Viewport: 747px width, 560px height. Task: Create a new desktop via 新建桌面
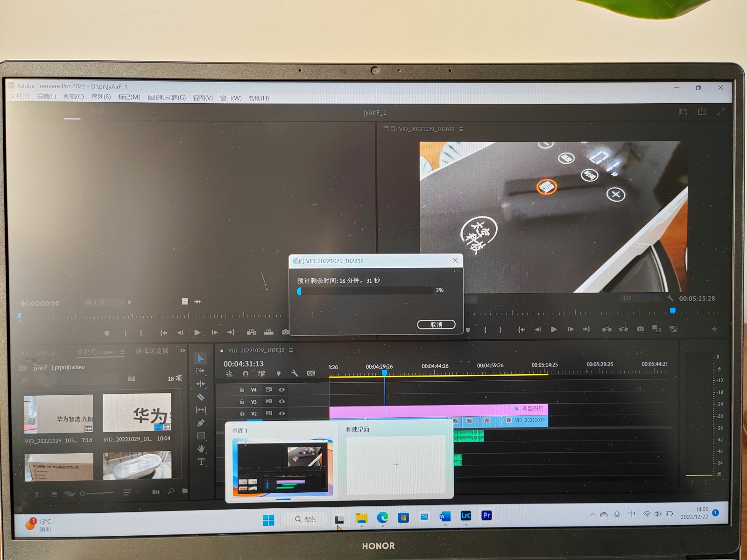pos(396,464)
